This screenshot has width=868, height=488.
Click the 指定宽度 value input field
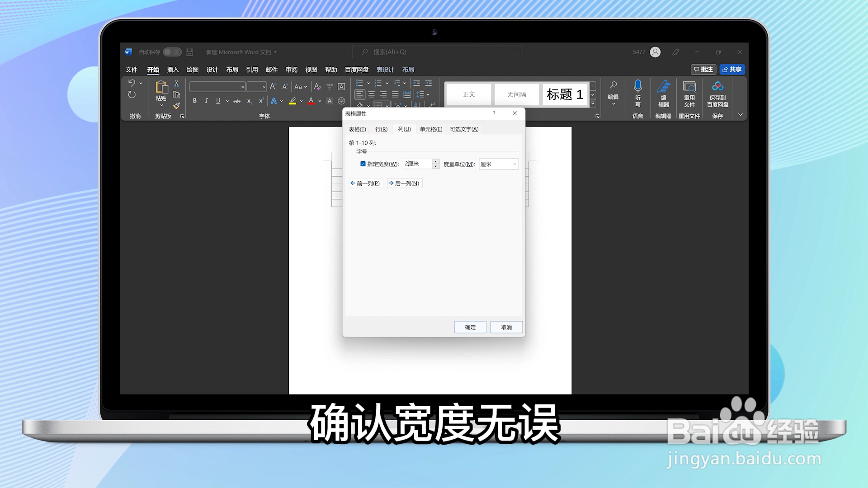pyautogui.click(x=418, y=164)
